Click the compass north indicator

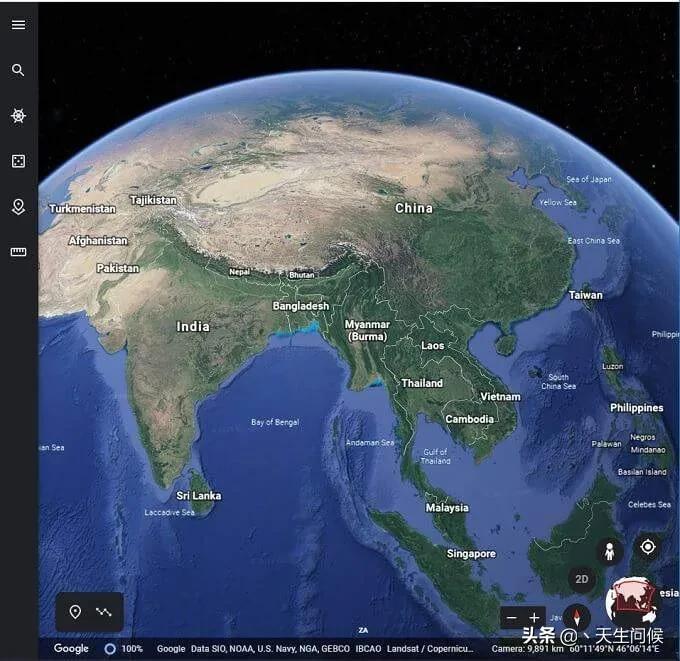point(577,616)
